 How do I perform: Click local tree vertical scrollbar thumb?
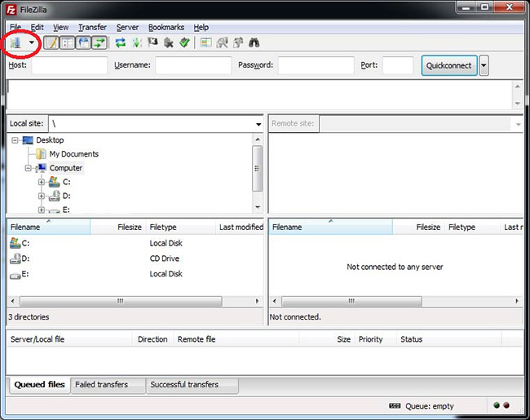(257, 169)
